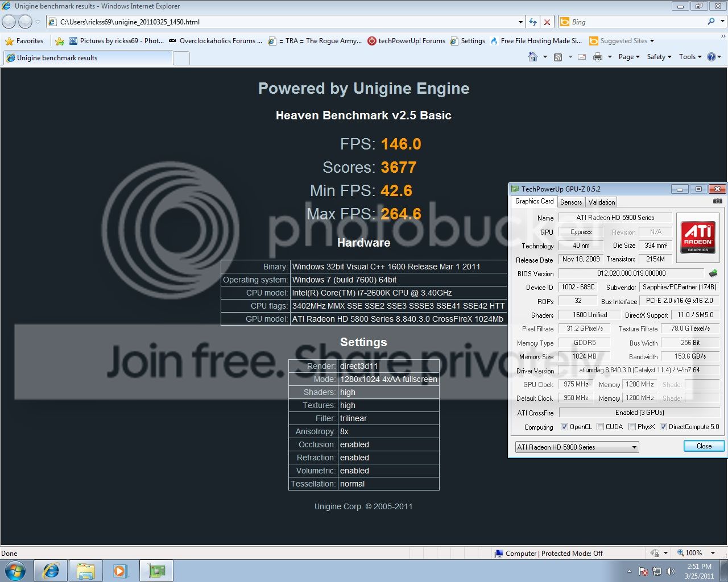Viewport: 728px width, 582px height.
Task: Open a new blank browser tab
Action: point(181,58)
